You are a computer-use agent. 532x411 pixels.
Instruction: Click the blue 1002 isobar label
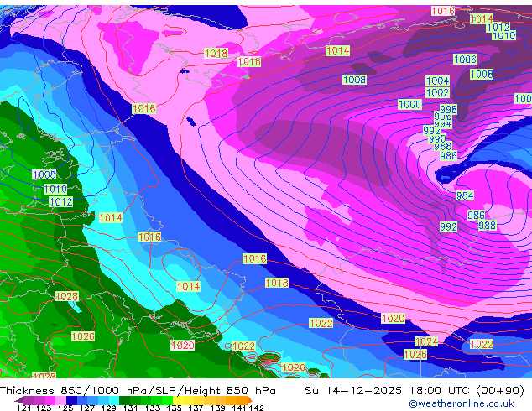[x=438, y=92]
